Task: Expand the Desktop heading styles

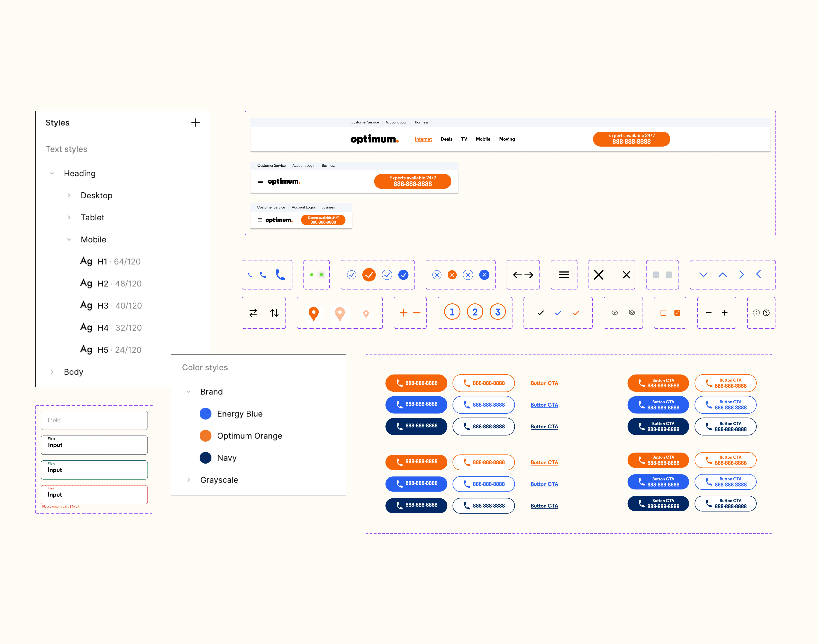Action: click(69, 195)
